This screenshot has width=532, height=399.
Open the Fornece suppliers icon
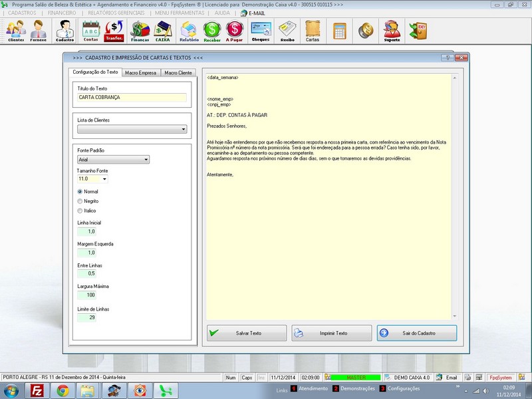(x=38, y=31)
